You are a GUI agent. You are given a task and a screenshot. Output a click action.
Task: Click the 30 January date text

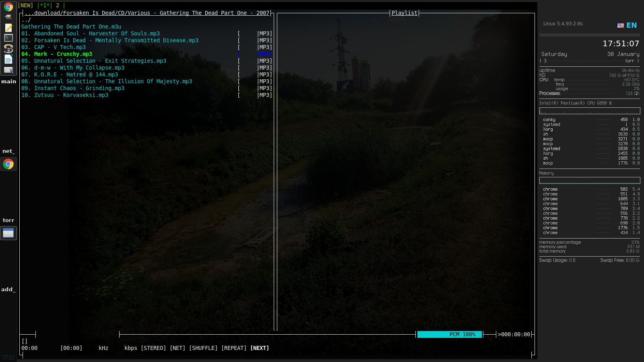[x=623, y=54]
